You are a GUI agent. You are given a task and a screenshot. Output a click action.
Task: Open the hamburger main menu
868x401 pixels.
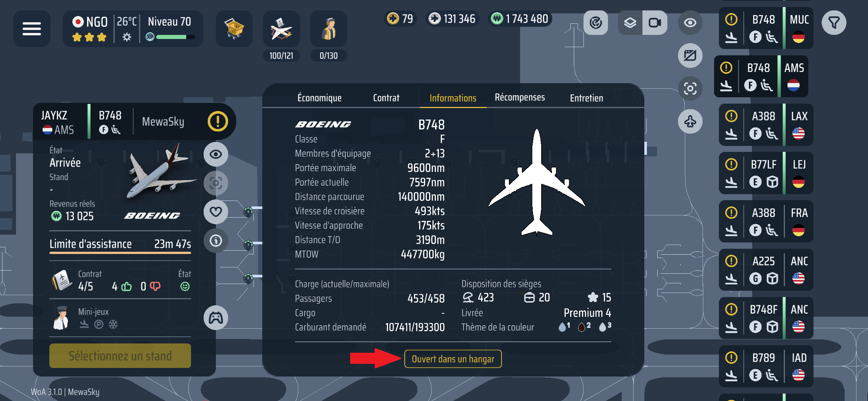coord(32,29)
